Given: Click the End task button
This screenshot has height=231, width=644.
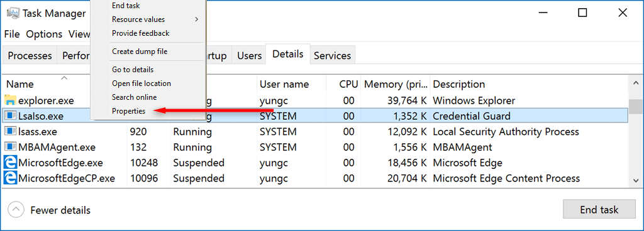Looking at the screenshot, I should coord(599,210).
